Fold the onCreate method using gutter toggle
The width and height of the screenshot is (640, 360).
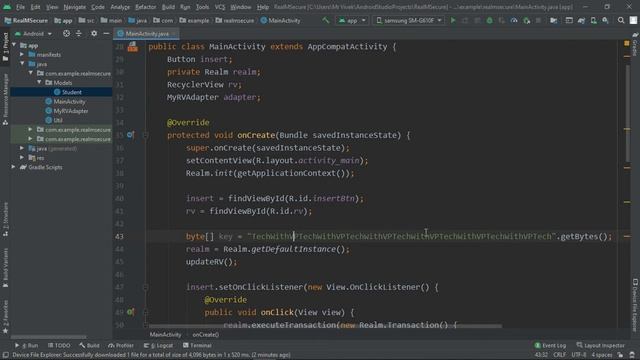click(x=145, y=135)
